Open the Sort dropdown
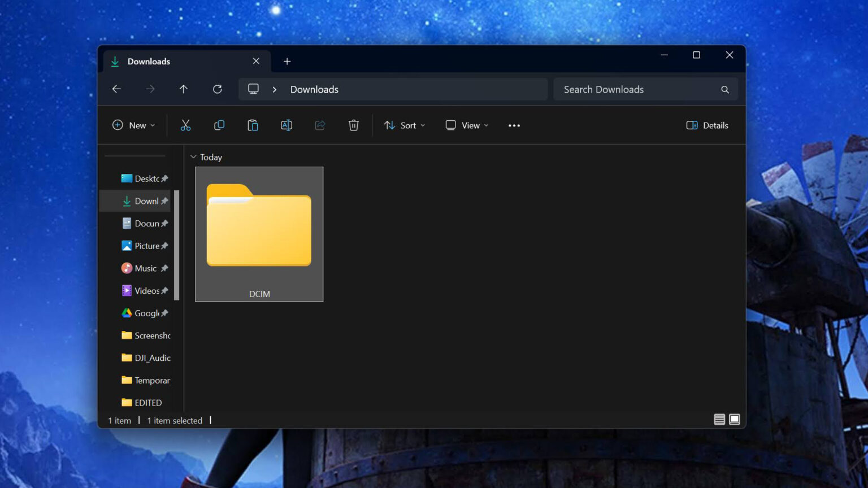The width and height of the screenshot is (868, 488). [x=405, y=125]
